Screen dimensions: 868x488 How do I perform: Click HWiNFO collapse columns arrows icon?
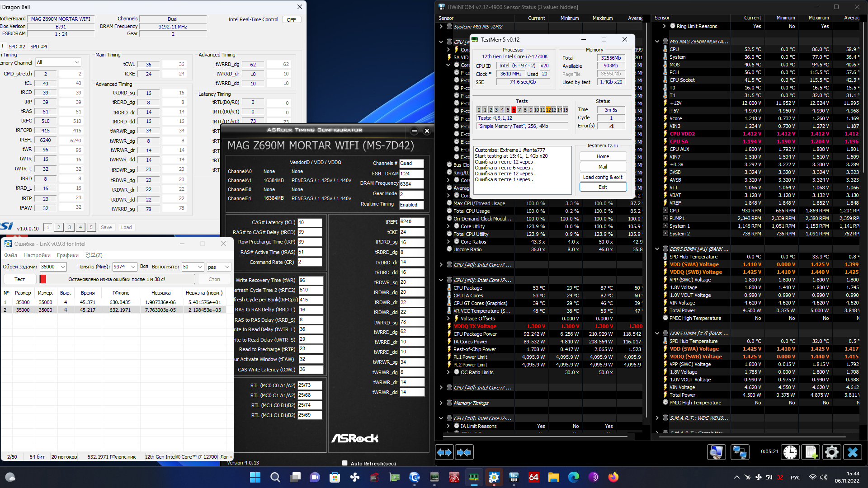point(464,452)
